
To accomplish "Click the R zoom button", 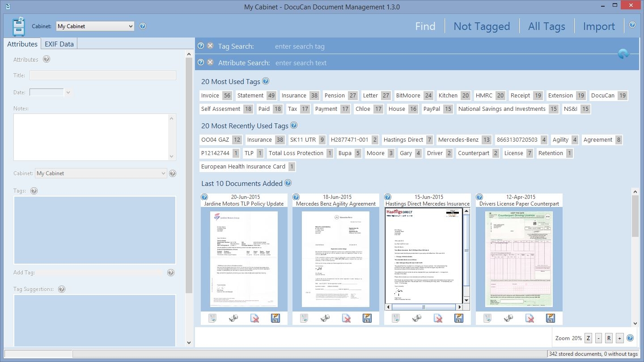I will tap(609, 338).
